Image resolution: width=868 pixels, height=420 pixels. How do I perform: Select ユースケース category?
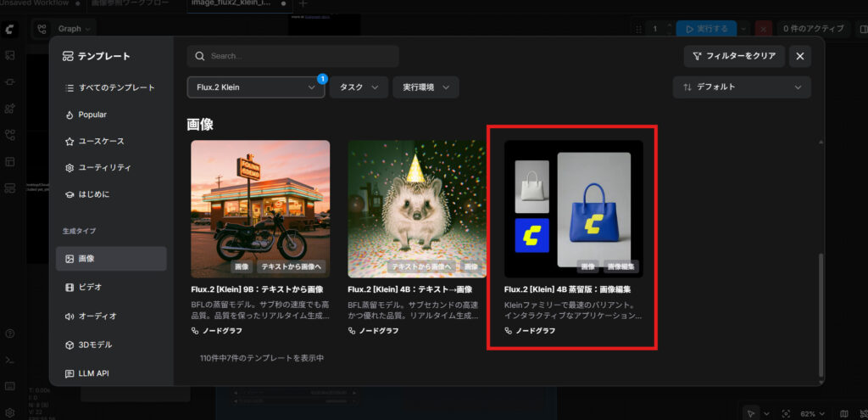[100, 141]
